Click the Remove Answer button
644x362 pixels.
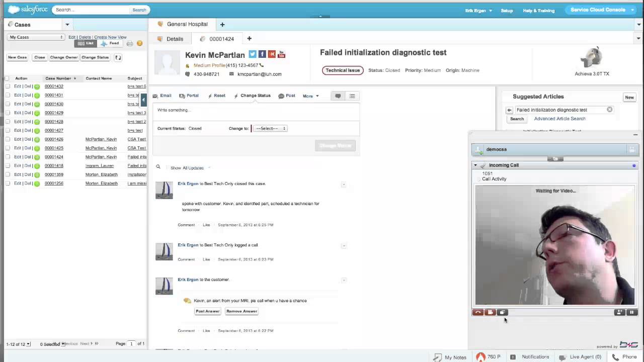pyautogui.click(x=242, y=311)
